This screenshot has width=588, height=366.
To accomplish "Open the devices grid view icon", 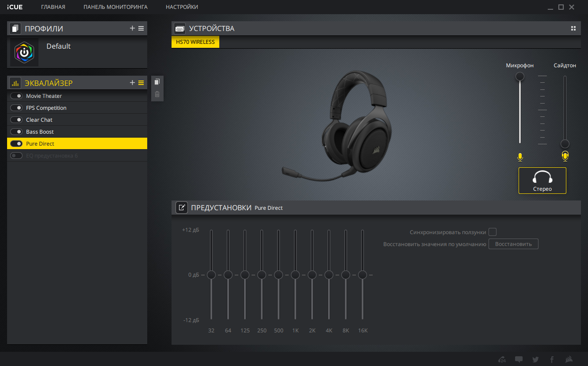I will (573, 28).
